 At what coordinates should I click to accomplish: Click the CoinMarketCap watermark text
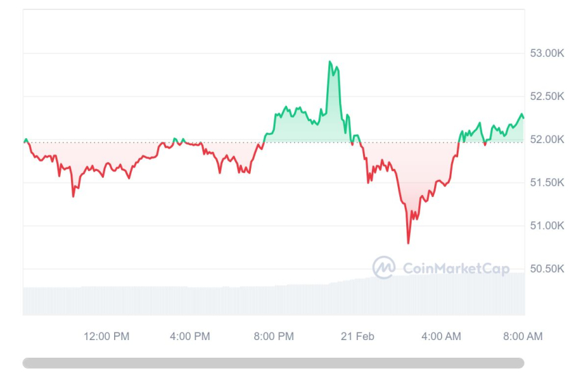(x=456, y=268)
